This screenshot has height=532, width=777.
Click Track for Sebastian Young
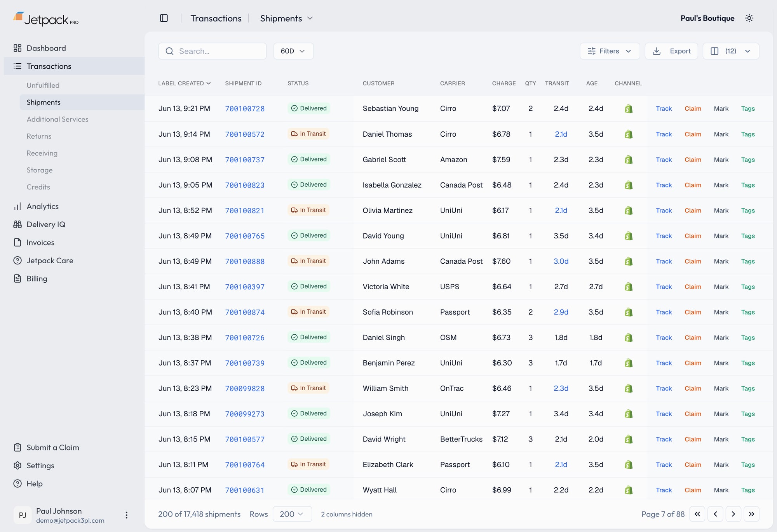click(x=664, y=109)
